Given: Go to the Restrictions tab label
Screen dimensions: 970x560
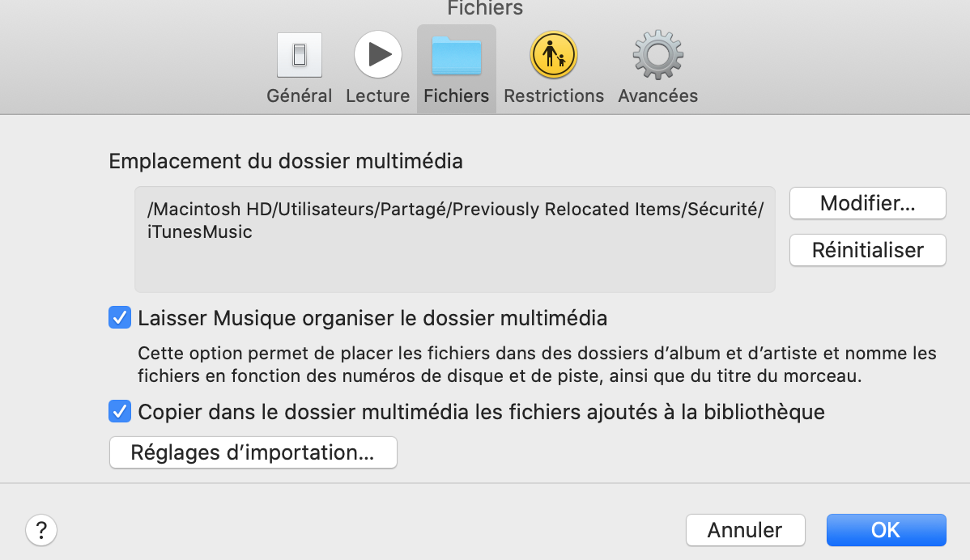Looking at the screenshot, I should [554, 95].
